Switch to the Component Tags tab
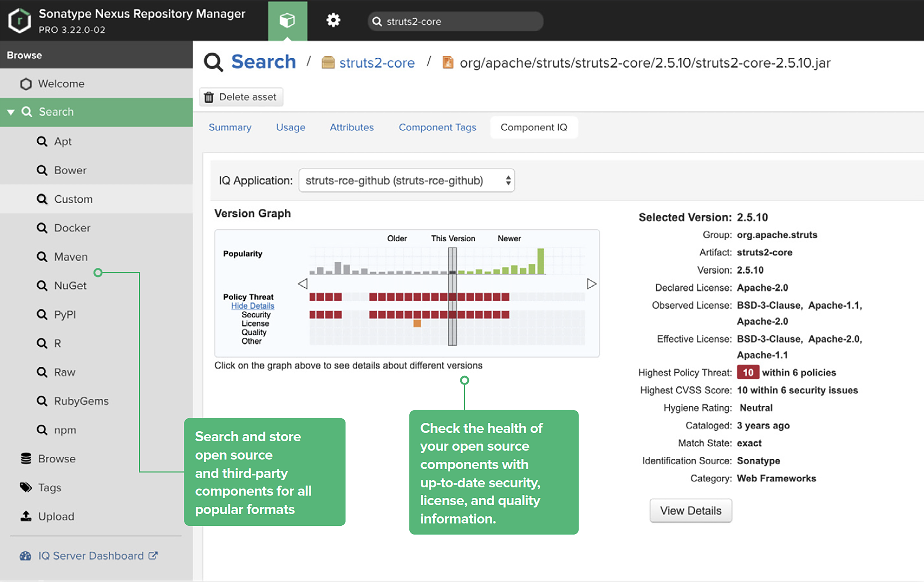The image size is (924, 582). [x=437, y=127]
